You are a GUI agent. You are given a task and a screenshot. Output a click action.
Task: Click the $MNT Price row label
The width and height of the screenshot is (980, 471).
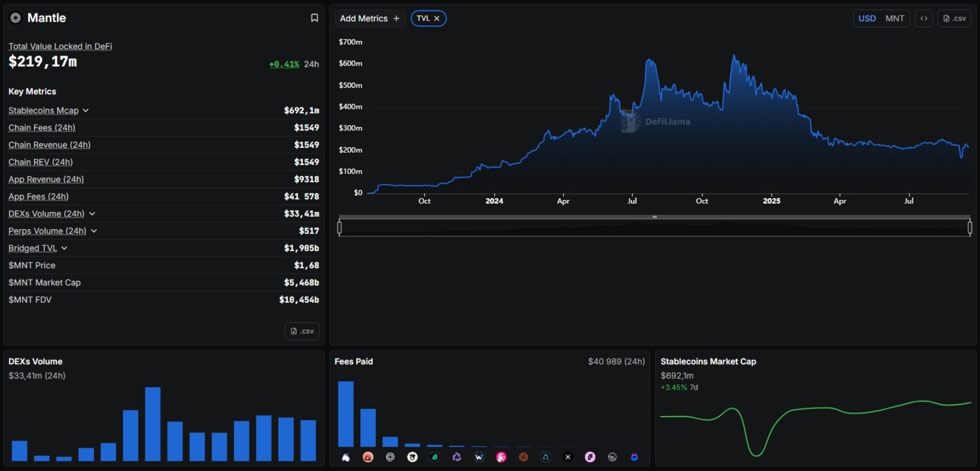[x=32, y=266]
